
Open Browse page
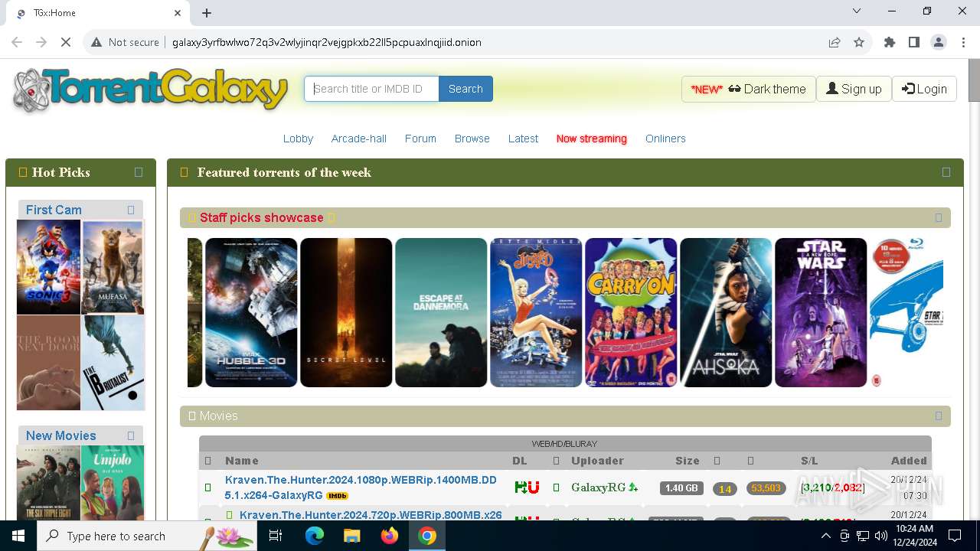tap(472, 139)
